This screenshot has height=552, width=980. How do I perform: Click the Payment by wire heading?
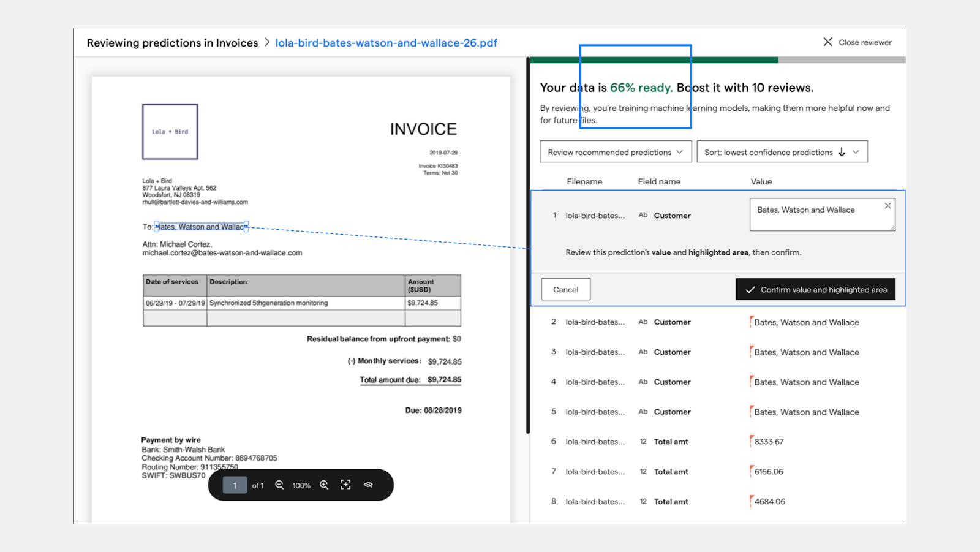pyautogui.click(x=171, y=440)
